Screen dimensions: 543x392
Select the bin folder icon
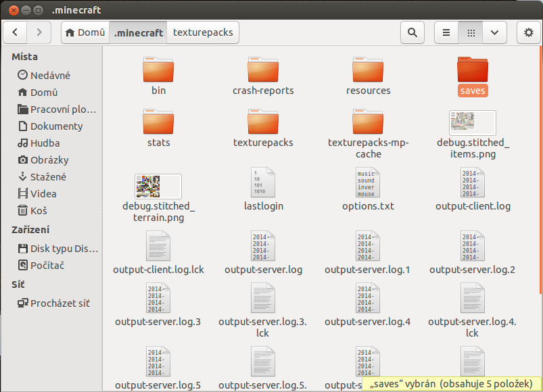click(x=158, y=70)
